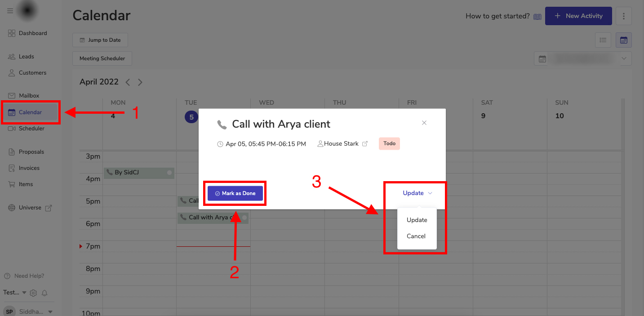Open the three-dot more options menu
The height and width of the screenshot is (316, 644).
(x=624, y=16)
